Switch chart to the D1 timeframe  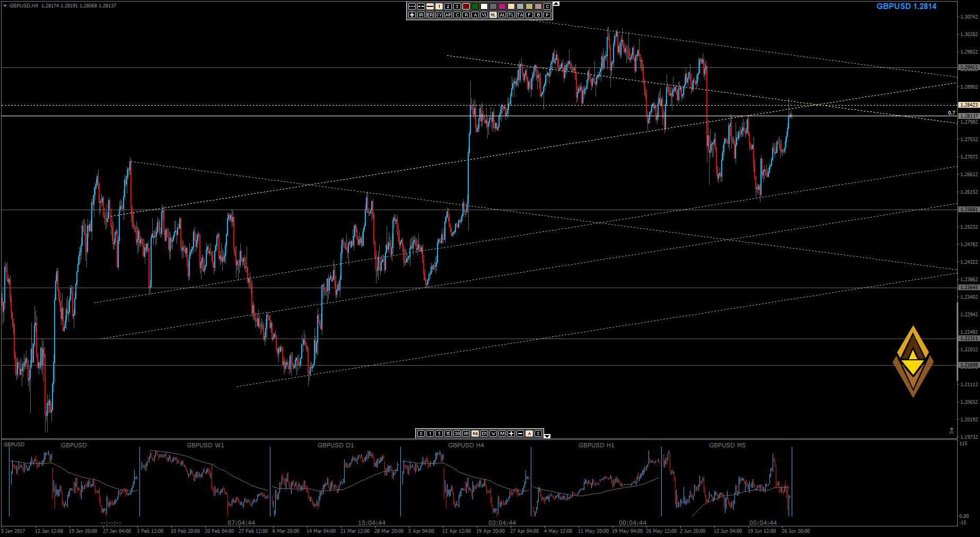(484, 434)
